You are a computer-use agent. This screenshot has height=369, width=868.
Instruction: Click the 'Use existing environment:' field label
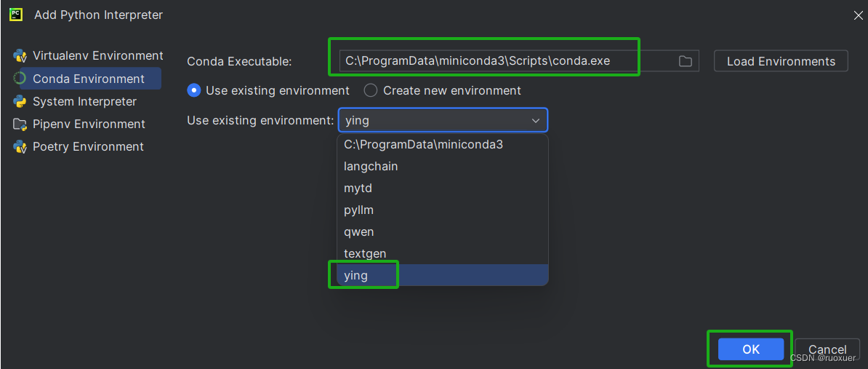click(x=261, y=120)
